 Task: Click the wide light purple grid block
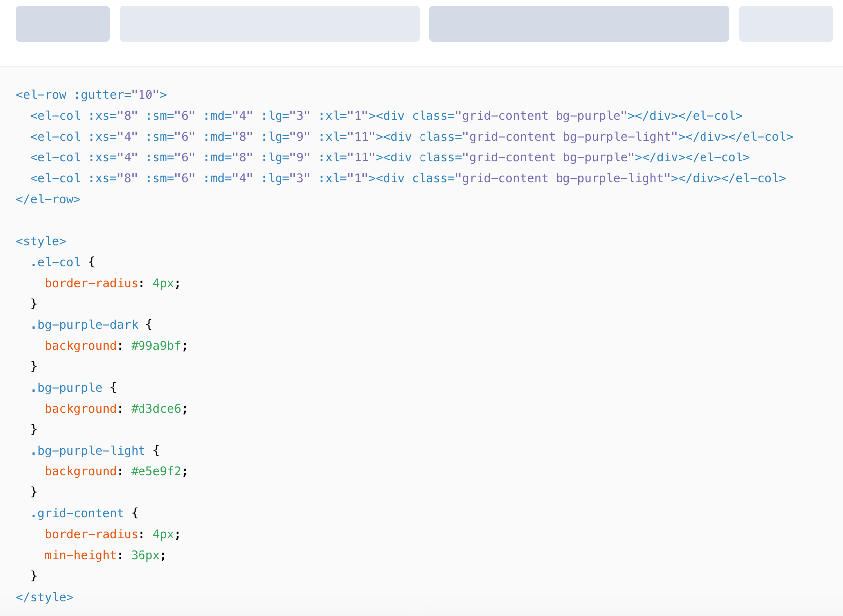pyautogui.click(x=269, y=24)
